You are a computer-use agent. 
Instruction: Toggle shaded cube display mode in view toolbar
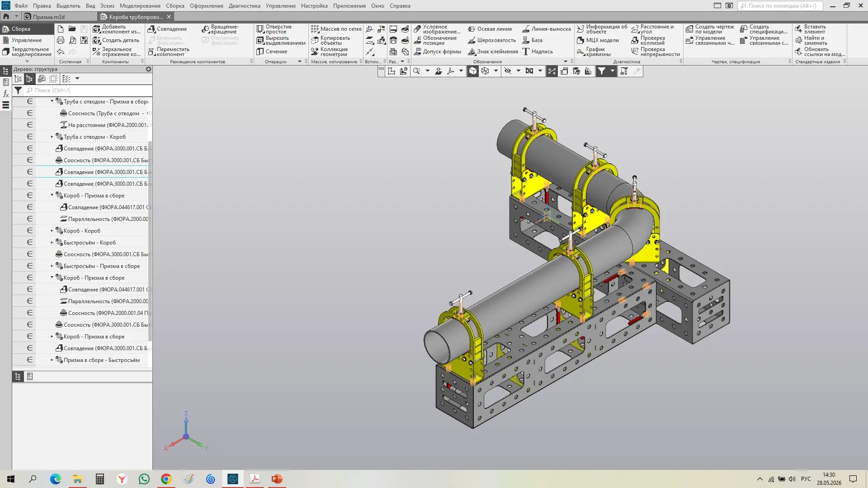(472, 71)
